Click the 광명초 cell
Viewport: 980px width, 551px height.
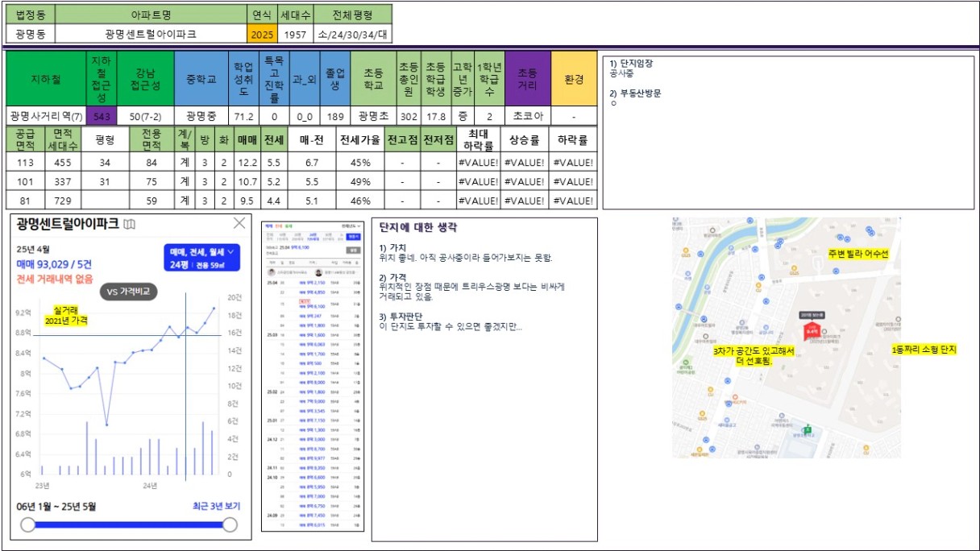(x=372, y=116)
